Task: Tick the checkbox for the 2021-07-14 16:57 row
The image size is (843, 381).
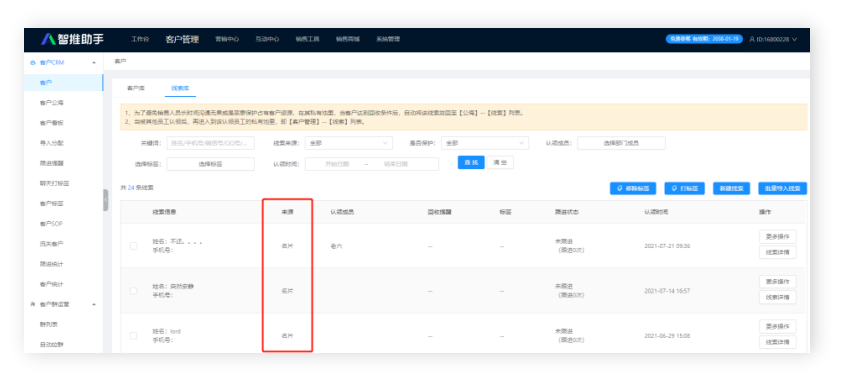Action: click(133, 291)
